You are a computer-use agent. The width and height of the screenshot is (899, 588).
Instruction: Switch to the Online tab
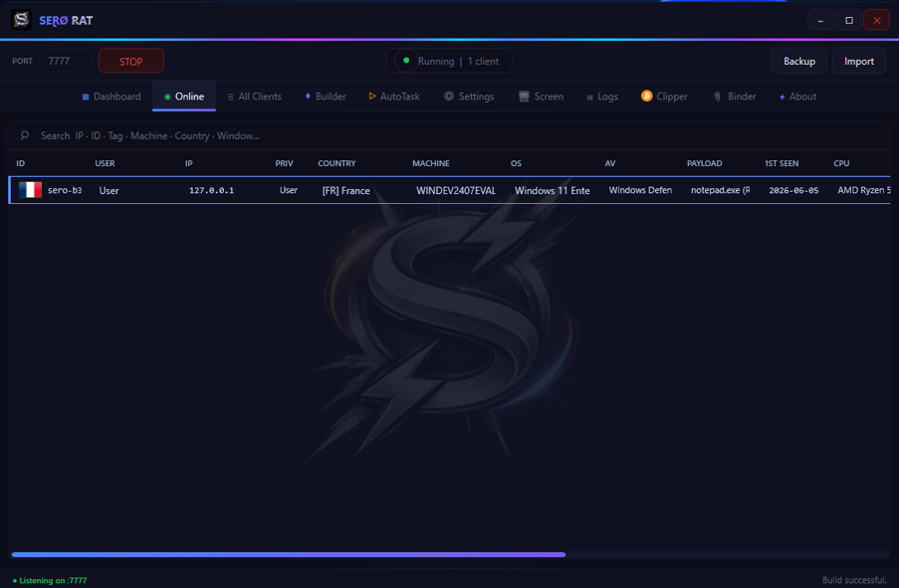click(184, 97)
